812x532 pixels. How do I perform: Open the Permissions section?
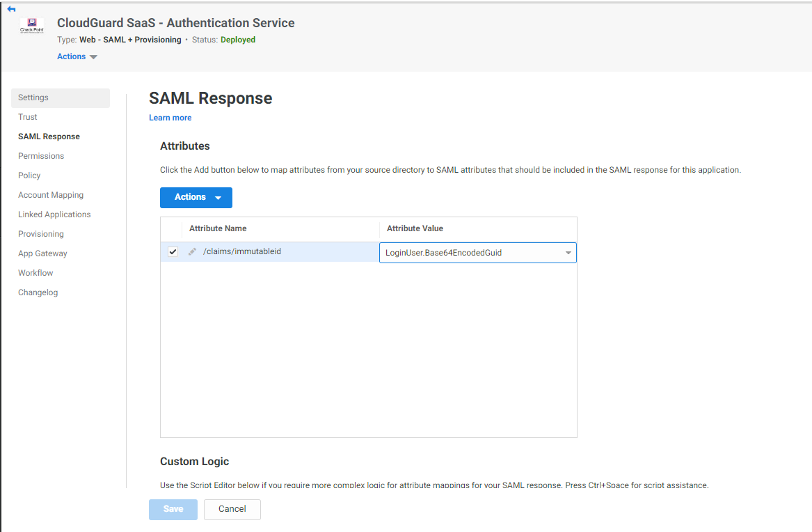pos(41,156)
